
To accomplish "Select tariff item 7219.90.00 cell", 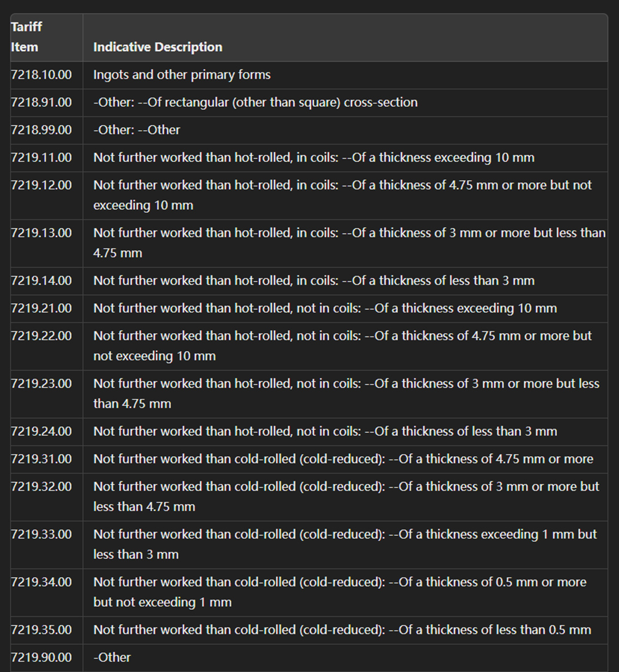I will tap(41, 658).
